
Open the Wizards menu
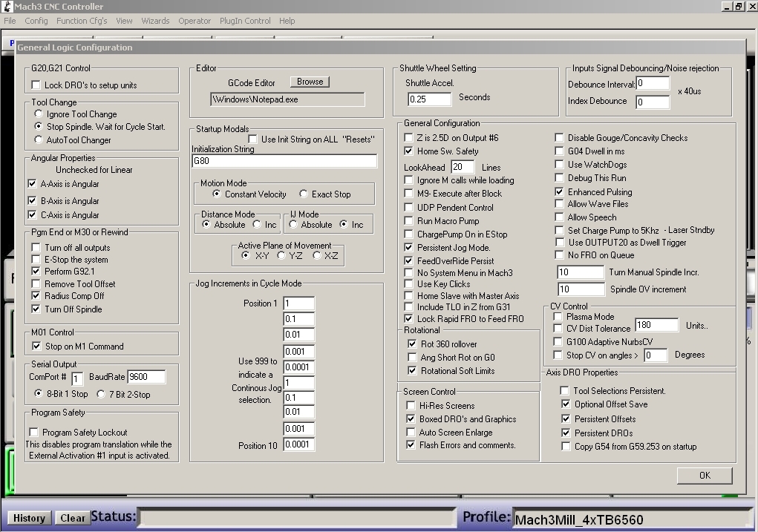coord(155,21)
